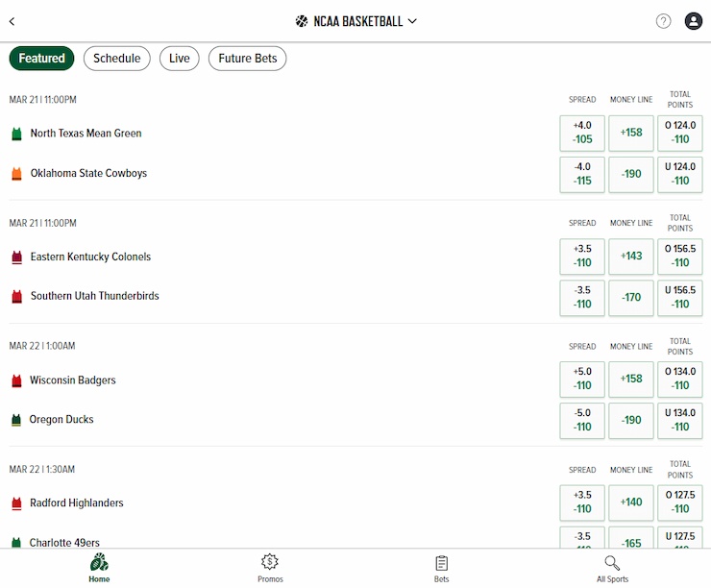
Task: Select North Texas +158 money line
Action: 631,133
